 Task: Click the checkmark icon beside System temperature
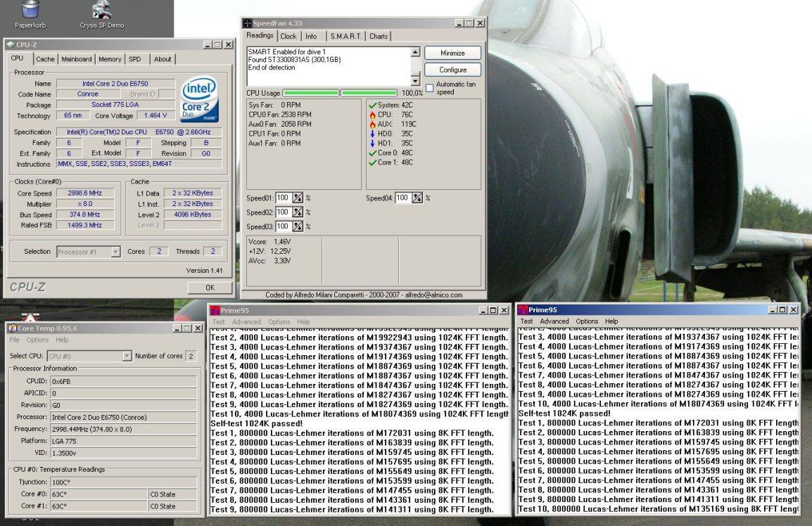click(x=372, y=105)
